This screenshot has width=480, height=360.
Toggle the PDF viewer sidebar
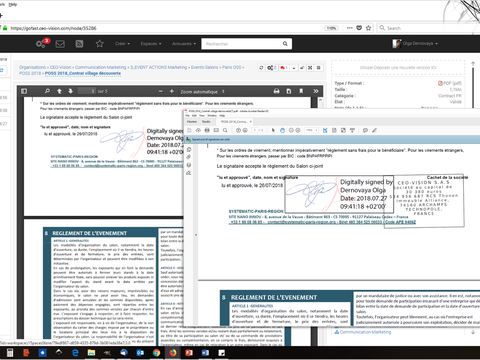click(24, 91)
